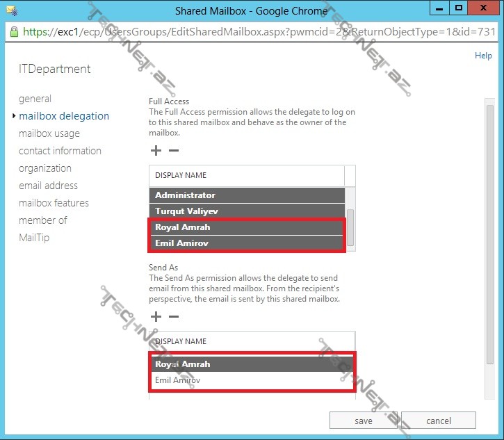The height and width of the screenshot is (440, 504).
Task: Open the mailbox usage section
Action: click(x=49, y=133)
